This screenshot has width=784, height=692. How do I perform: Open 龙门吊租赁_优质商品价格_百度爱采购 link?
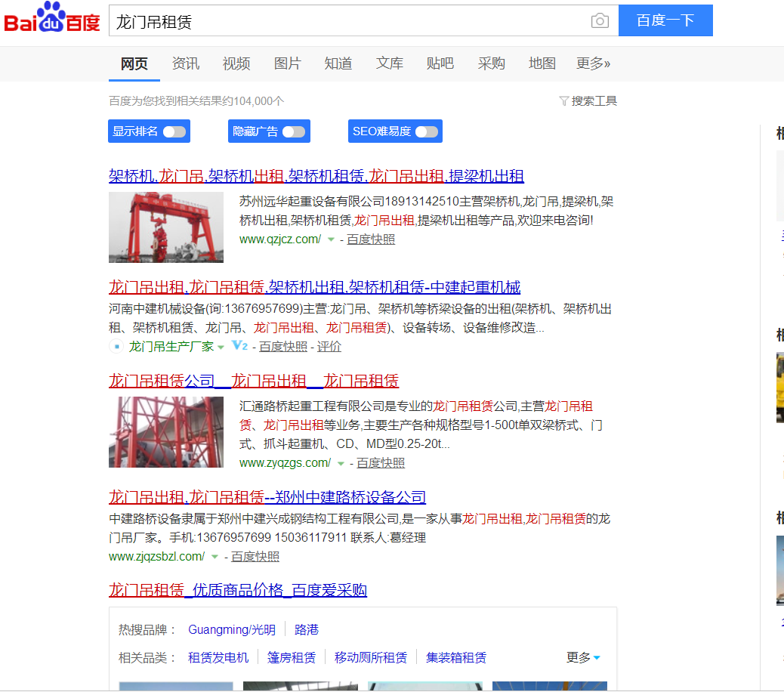[238, 590]
